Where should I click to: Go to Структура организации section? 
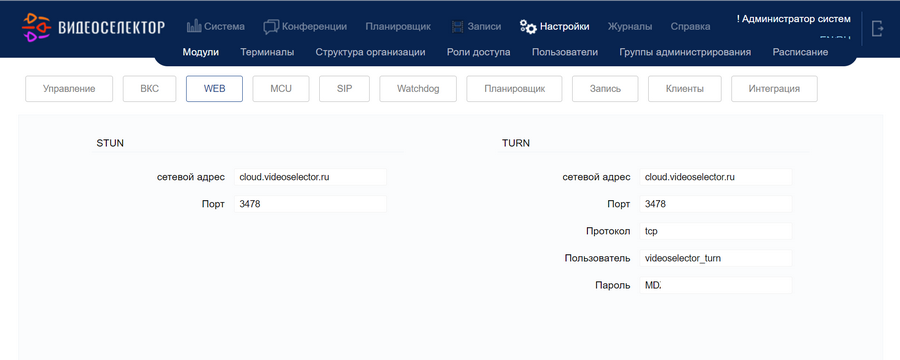point(370,52)
